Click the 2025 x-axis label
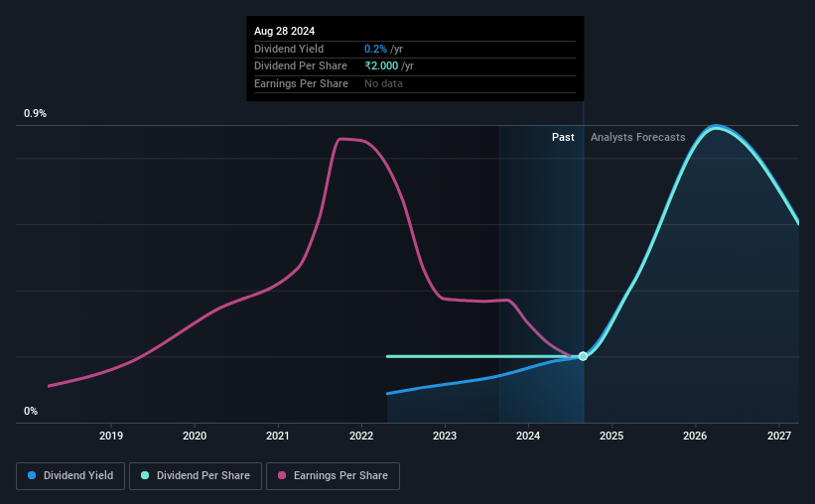 611,436
